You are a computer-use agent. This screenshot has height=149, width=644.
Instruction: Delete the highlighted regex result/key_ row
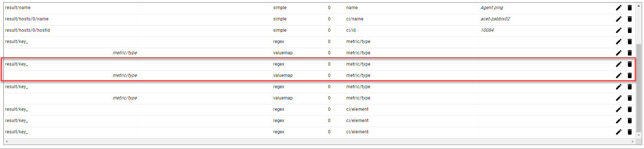(x=629, y=64)
